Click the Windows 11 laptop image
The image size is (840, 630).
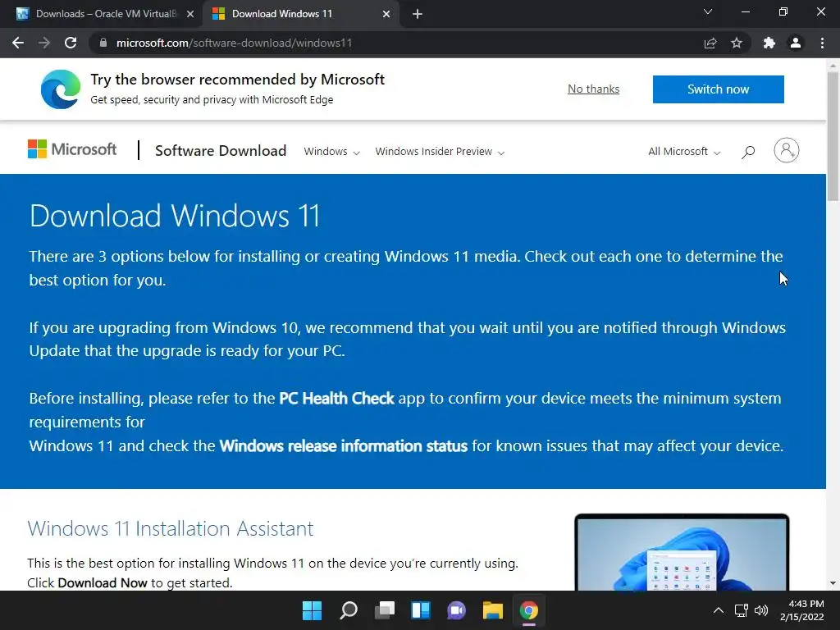(682, 552)
